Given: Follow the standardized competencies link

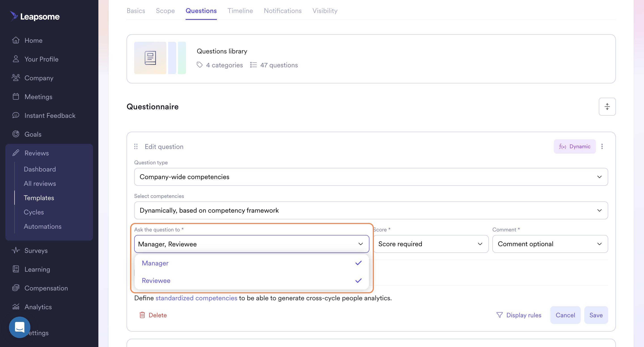Looking at the screenshot, I should click(x=196, y=298).
